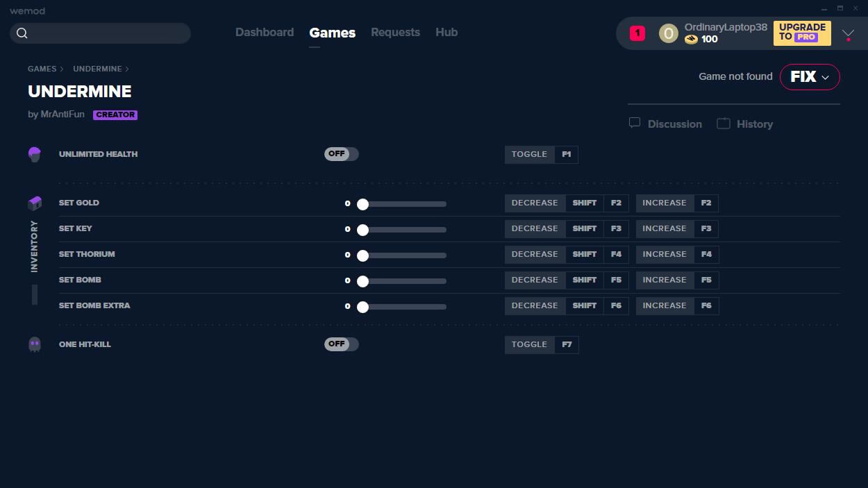The height and width of the screenshot is (488, 868).
Task: Click the search magnifier icon
Action: [x=22, y=33]
